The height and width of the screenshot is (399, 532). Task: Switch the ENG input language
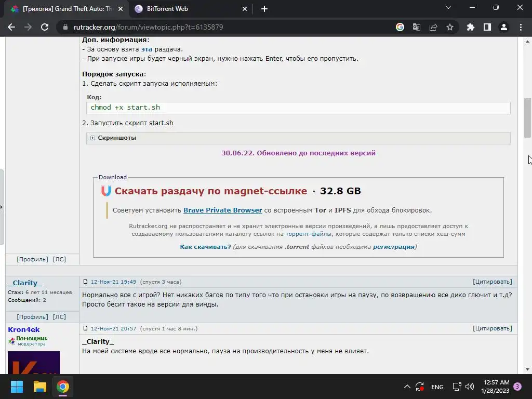(437, 387)
